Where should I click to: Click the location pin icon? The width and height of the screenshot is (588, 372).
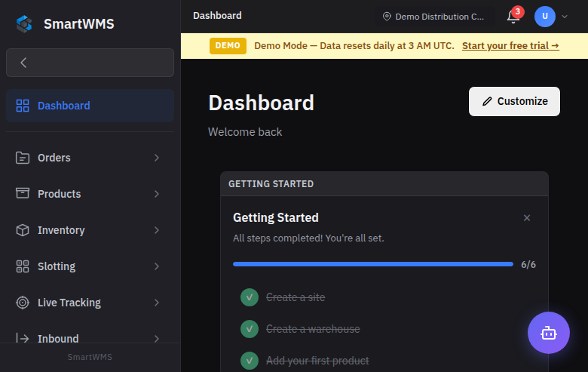pos(387,17)
